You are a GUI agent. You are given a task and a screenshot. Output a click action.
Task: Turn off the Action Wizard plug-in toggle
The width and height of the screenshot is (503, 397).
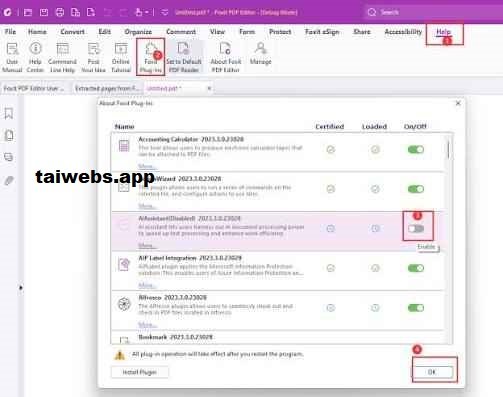pos(416,189)
